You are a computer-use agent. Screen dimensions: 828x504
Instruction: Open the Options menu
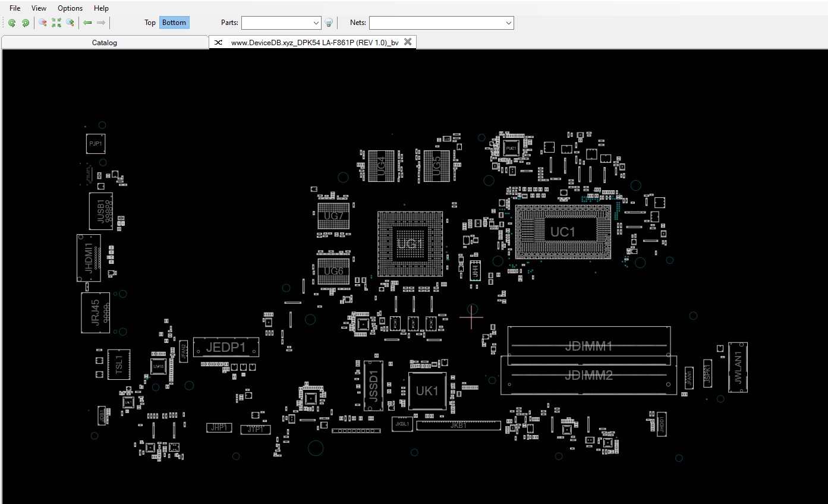(x=70, y=8)
